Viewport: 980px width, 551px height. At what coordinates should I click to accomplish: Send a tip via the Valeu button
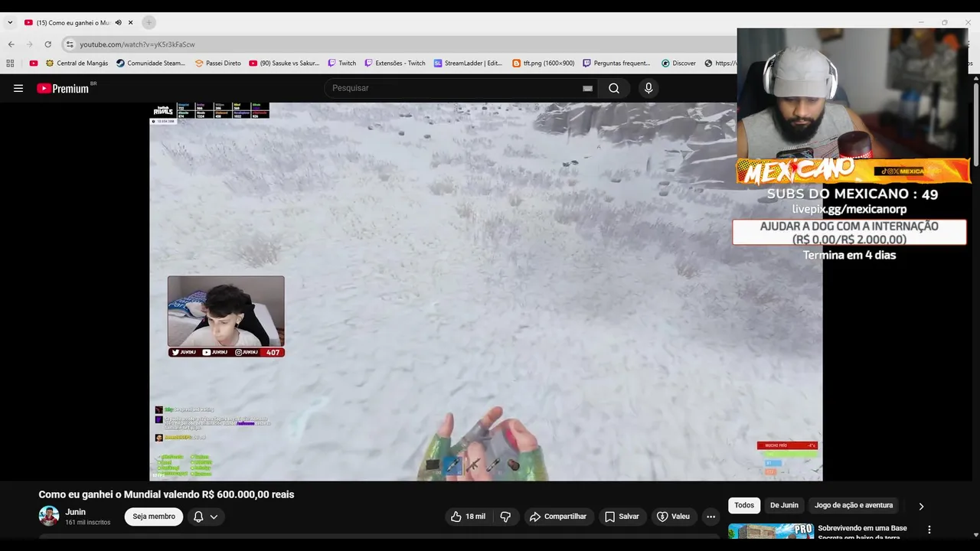tap(674, 517)
